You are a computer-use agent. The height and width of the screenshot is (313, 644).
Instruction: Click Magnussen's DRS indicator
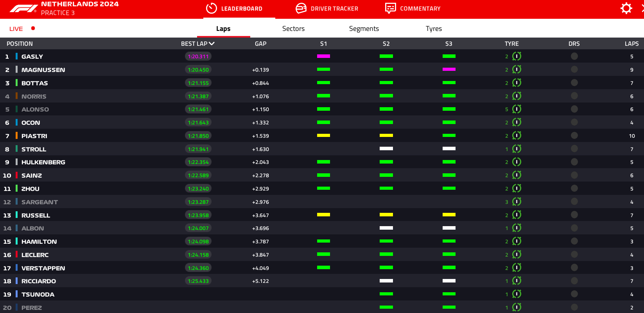point(574,70)
